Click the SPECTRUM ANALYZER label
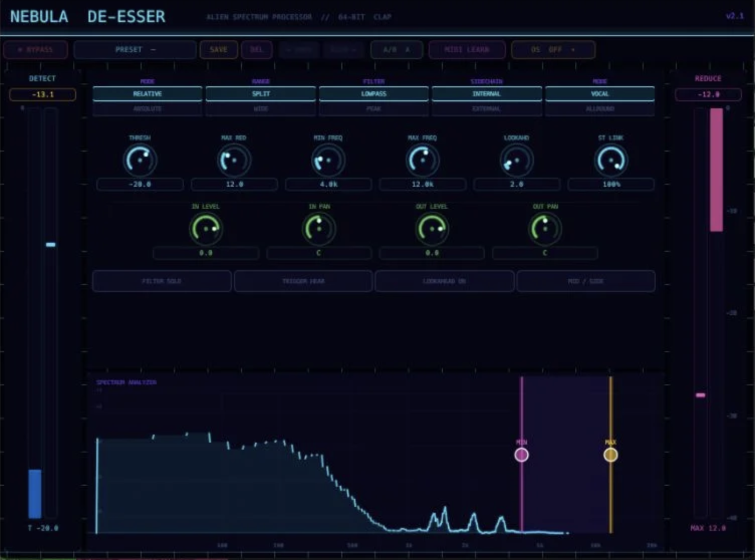The height and width of the screenshot is (560, 755). (127, 382)
